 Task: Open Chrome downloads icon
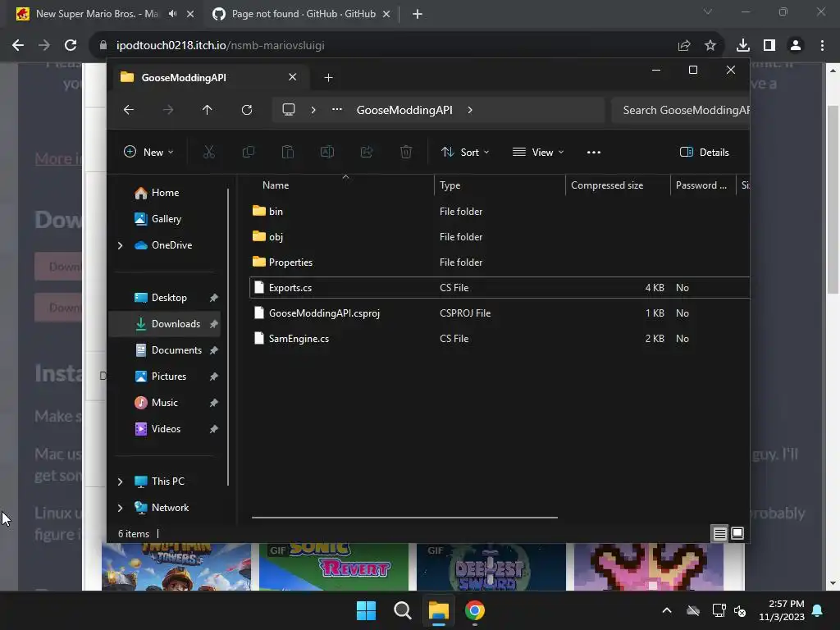[x=743, y=46]
